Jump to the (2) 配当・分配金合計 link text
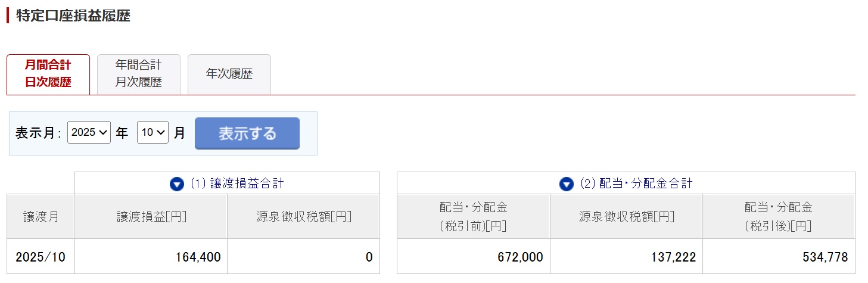This screenshot has height=283, width=868. tap(636, 184)
